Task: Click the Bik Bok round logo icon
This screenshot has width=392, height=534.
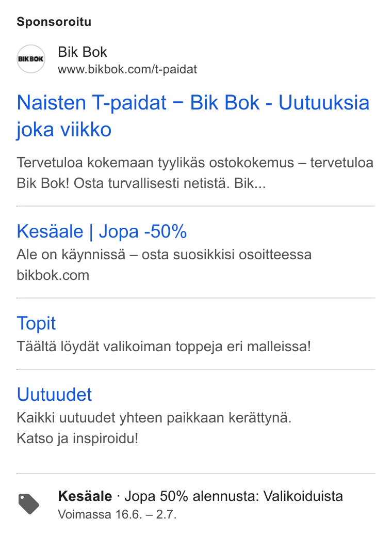Action: pos(30,59)
